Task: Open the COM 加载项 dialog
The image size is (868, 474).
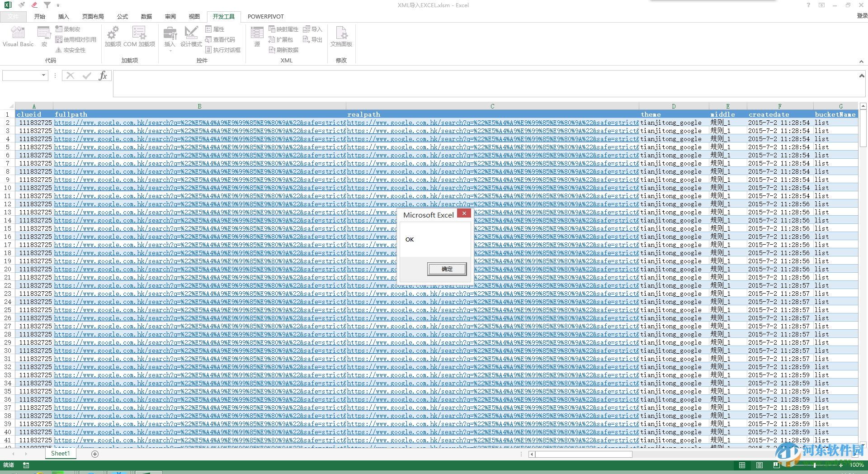Action: 139,37
